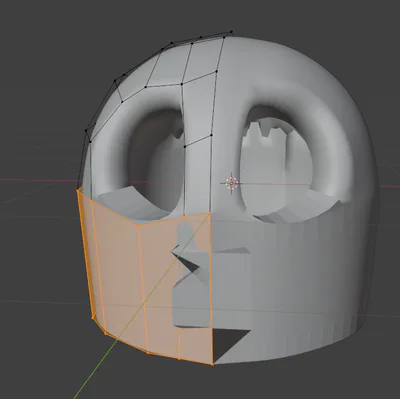The image size is (400, 399).
Task: Select forehead vertex where four black edges meet
Action: pyautogui.click(x=182, y=84)
